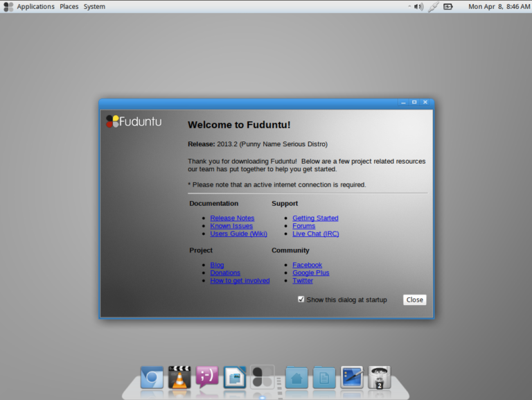
Task: Click the Fuduntu welcome icon in dock
Action: coord(263,377)
